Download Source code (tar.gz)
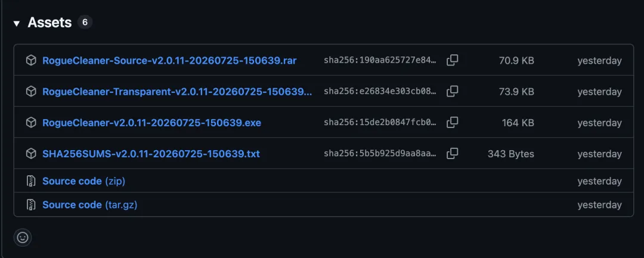Screen dimensions: 644x258 (x=89, y=204)
